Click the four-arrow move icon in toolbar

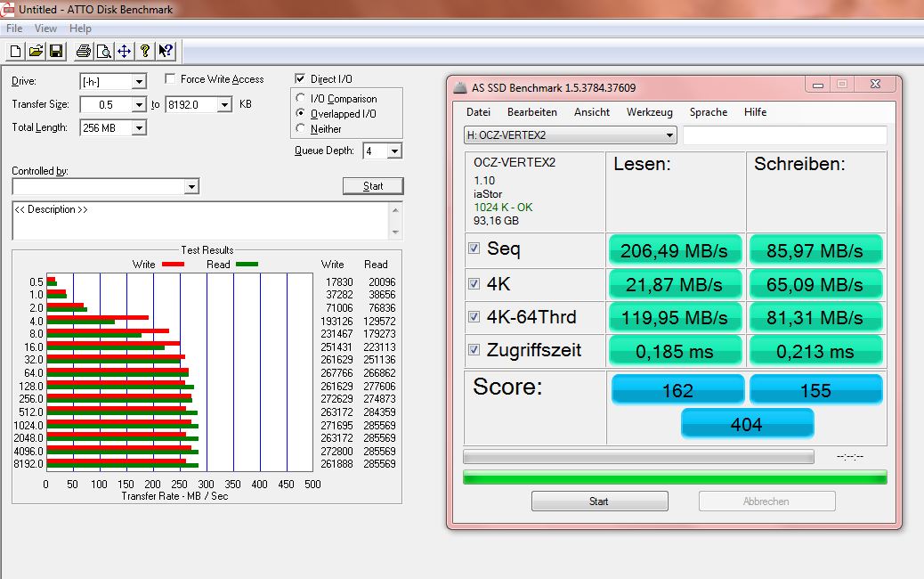[124, 52]
